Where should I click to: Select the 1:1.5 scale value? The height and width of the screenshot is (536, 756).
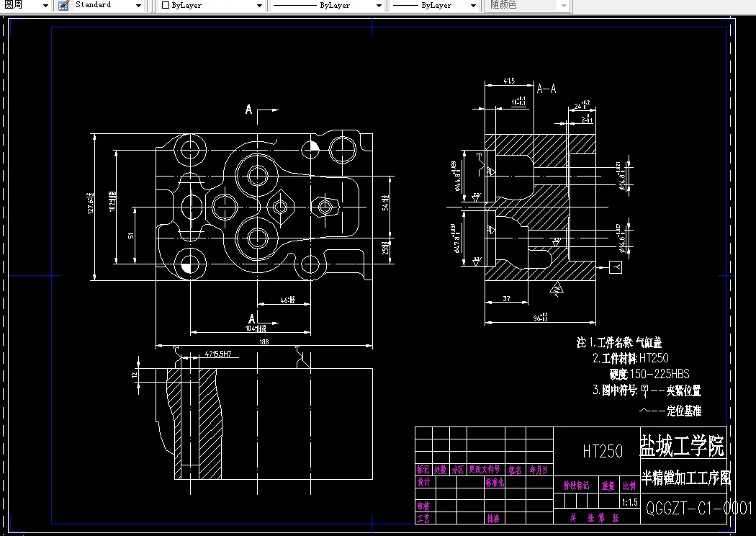click(630, 502)
